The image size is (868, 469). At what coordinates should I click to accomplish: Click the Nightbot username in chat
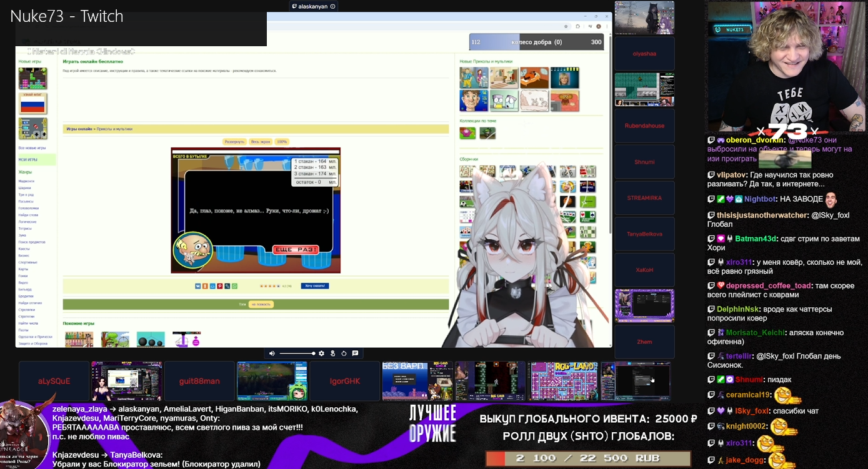click(x=760, y=199)
